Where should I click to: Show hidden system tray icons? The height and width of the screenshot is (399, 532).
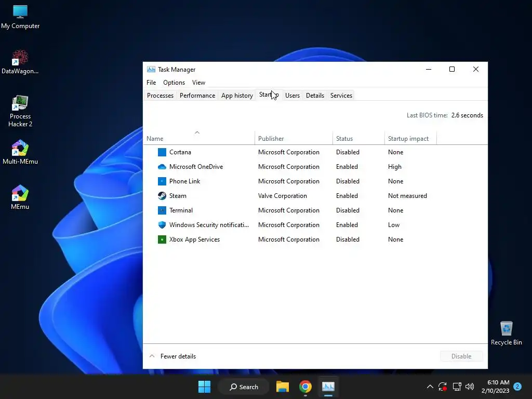pyautogui.click(x=430, y=387)
